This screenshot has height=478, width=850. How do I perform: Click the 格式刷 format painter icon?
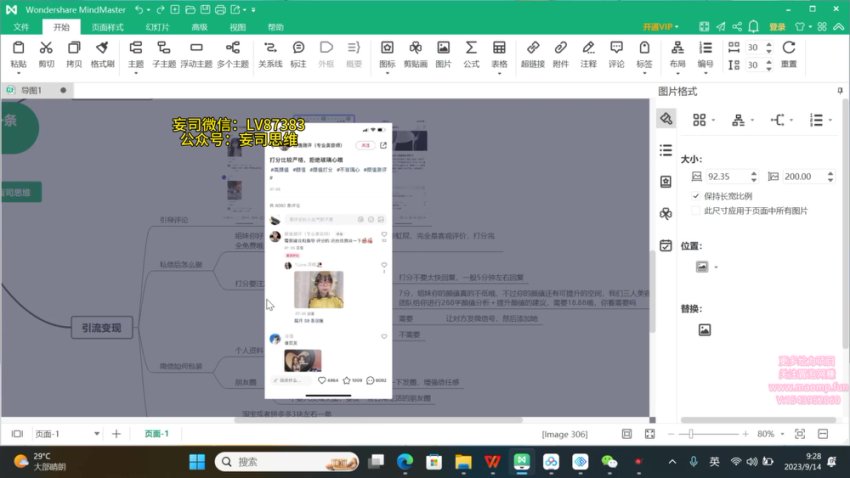102,53
